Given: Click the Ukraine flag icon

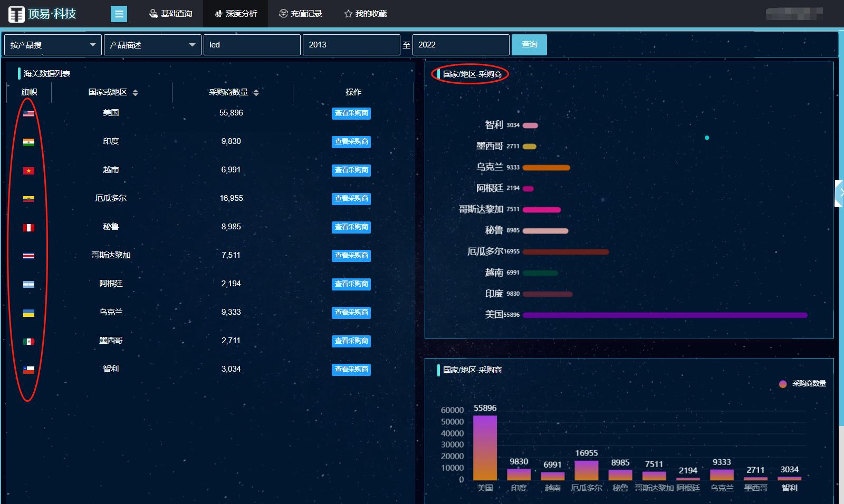Looking at the screenshot, I should point(29,313).
